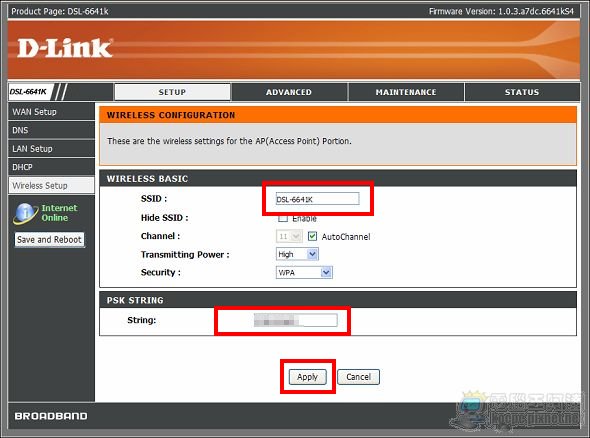Click the wireless settings description text
Viewport: 590px width, 438px height.
pos(229,141)
